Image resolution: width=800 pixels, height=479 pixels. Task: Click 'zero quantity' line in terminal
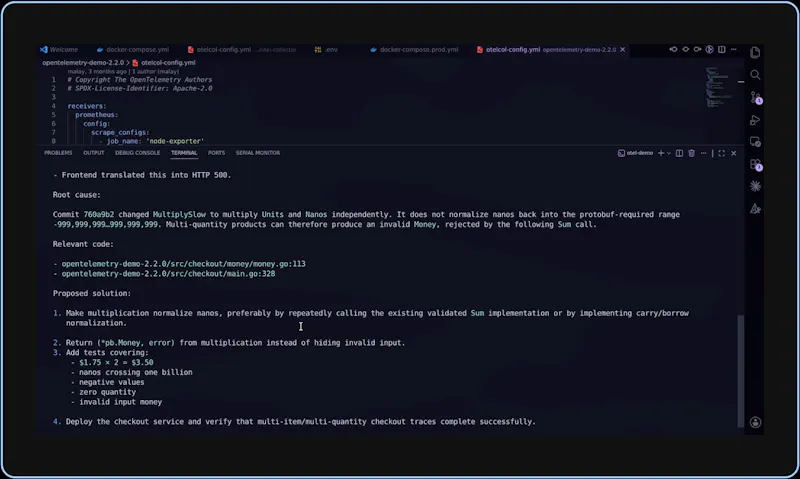pyautogui.click(x=108, y=392)
